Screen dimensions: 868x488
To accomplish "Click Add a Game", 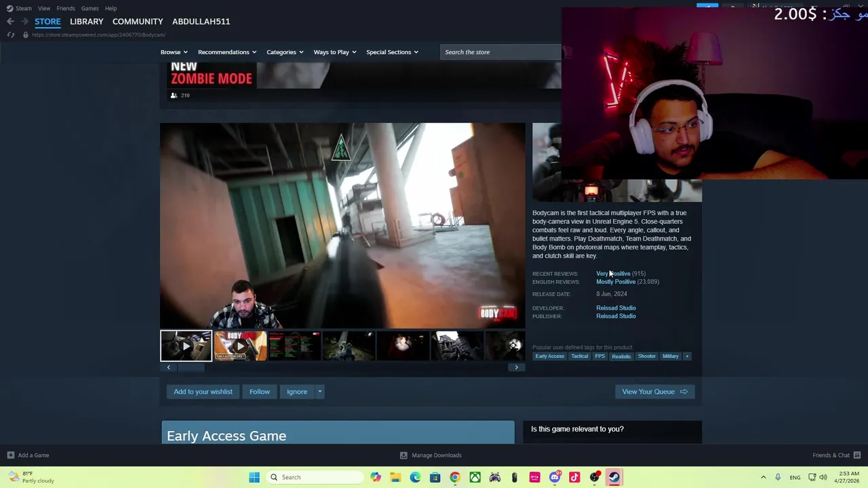I will pos(28,455).
